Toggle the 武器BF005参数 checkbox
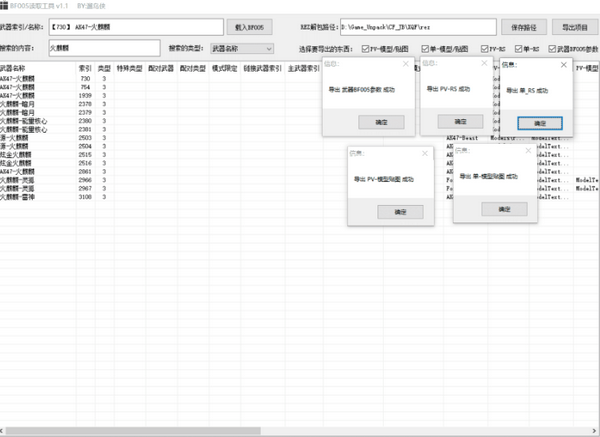 point(552,48)
